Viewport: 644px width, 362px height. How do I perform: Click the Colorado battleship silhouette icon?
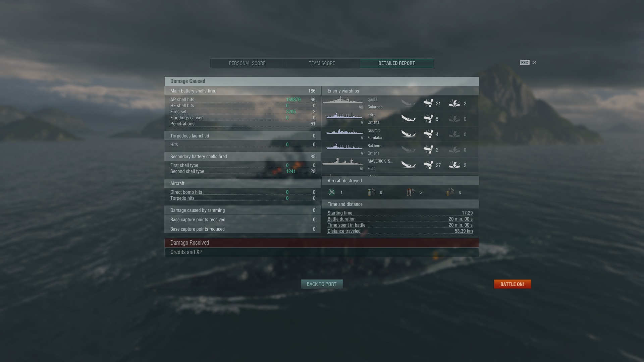point(342,100)
